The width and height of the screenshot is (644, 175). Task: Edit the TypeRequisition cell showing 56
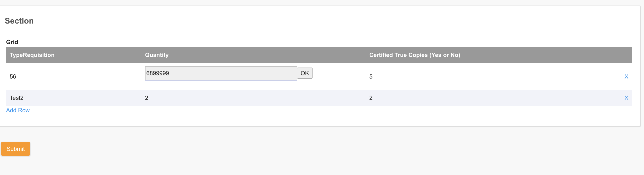pos(13,77)
